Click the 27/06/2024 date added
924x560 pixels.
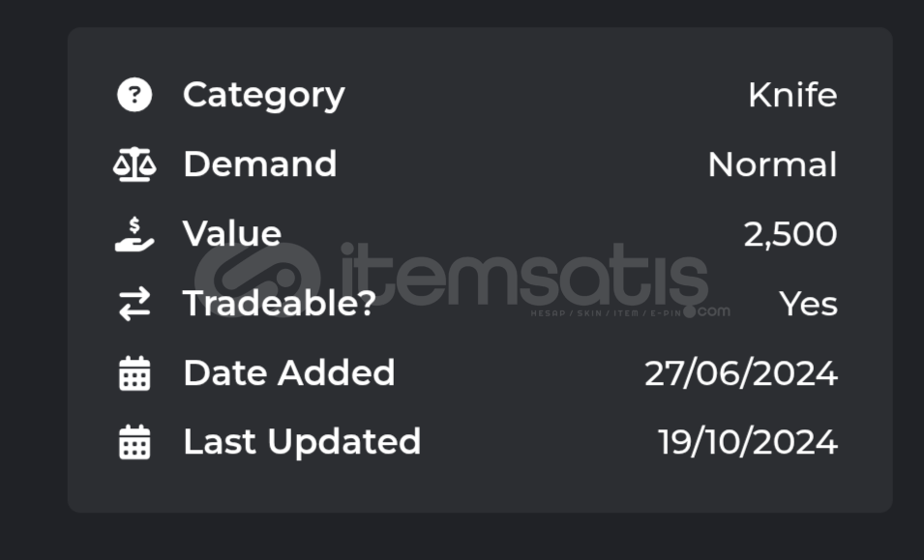741,373
